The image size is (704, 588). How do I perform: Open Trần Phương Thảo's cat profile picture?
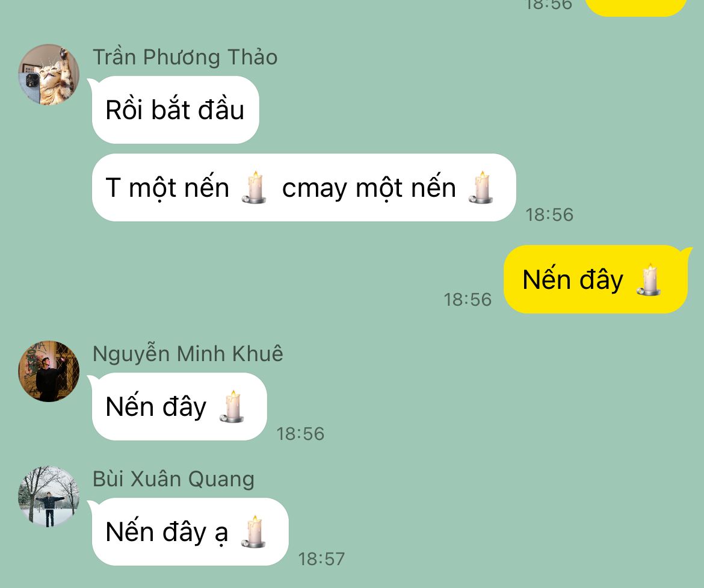coord(49,75)
